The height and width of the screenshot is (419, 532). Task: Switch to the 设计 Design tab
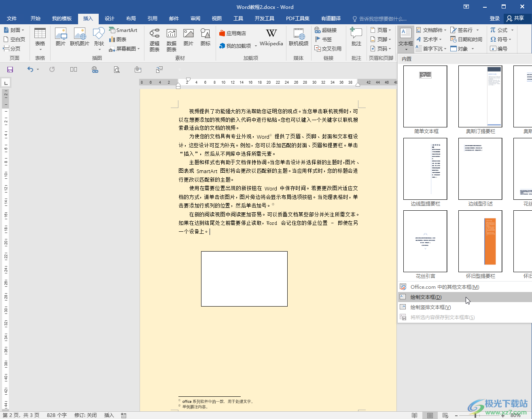pos(110,19)
